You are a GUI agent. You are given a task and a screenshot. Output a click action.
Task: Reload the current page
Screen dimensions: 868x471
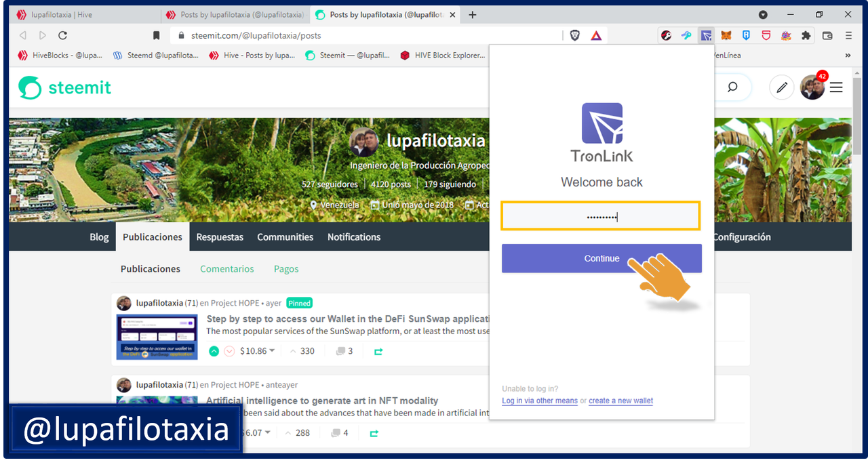click(63, 35)
